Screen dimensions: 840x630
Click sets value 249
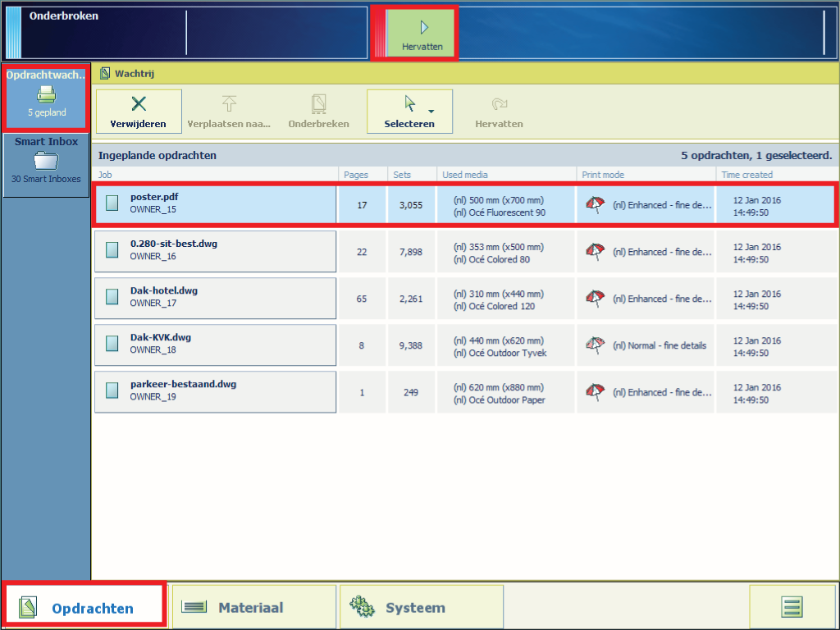pos(411,392)
